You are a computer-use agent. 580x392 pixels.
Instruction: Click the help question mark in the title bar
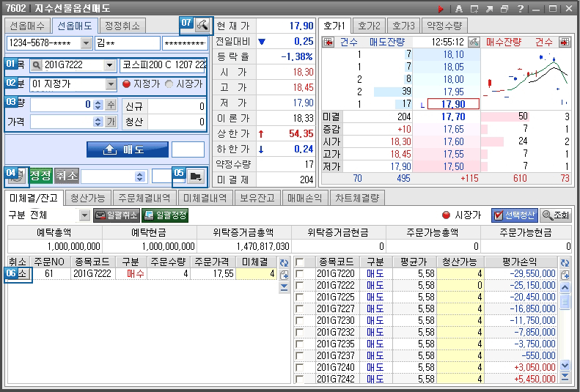(520, 9)
